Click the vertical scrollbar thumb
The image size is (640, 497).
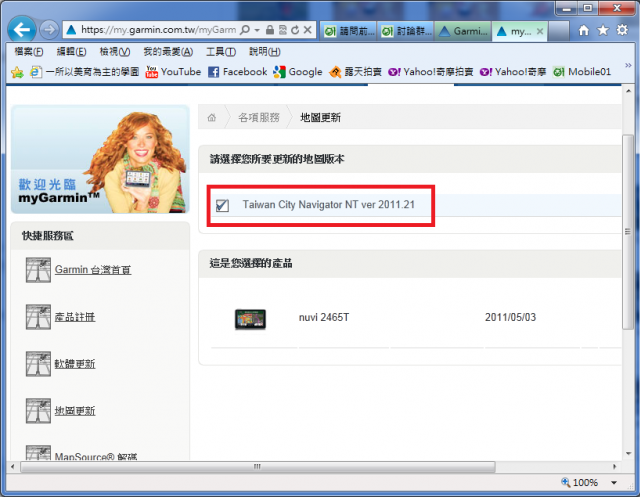tap(628, 232)
